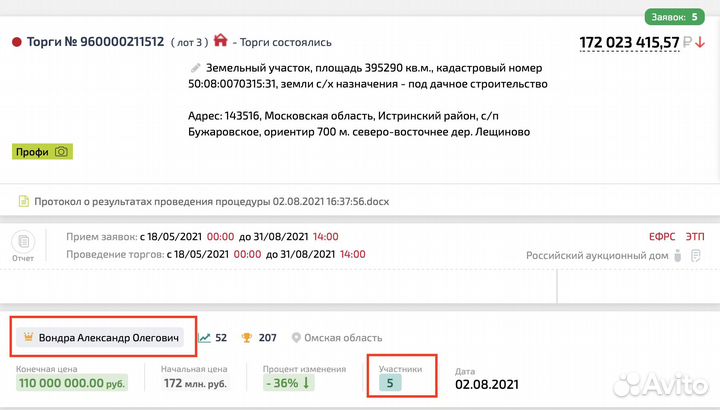
Task: Click the red status dot beside Торги №
Action: (x=17, y=43)
